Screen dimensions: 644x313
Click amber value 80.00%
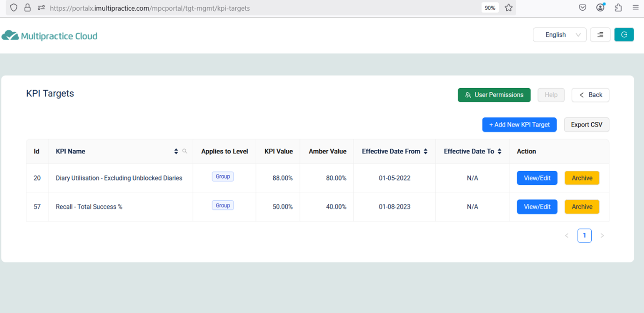click(x=336, y=178)
